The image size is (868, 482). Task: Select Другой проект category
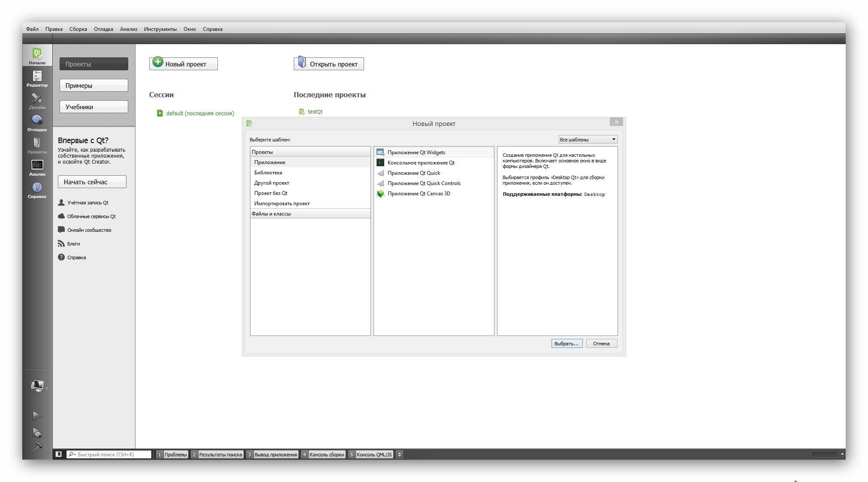click(x=310, y=183)
